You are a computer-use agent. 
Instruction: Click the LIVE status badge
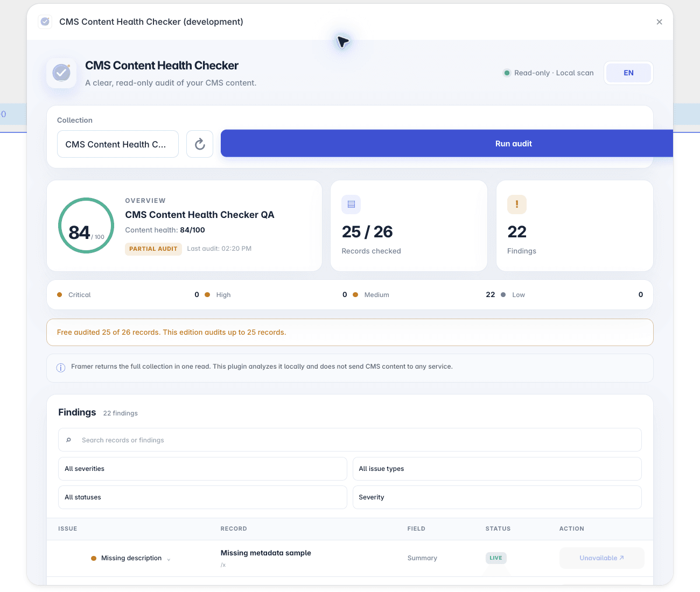496,558
